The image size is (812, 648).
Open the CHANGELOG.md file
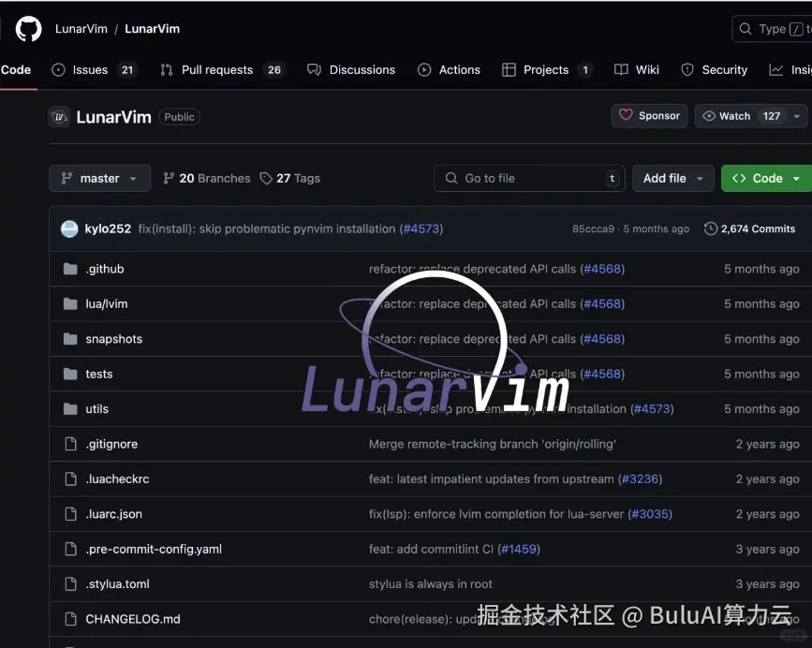pos(133,619)
